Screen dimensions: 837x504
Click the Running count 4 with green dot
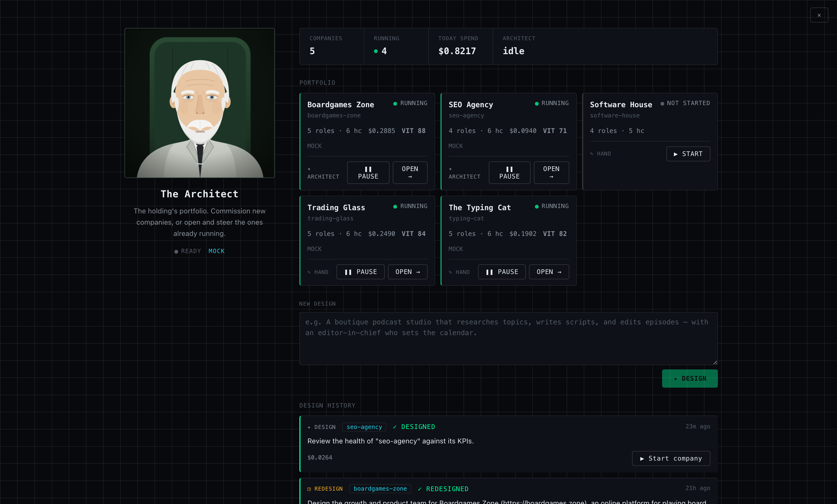[x=380, y=51]
